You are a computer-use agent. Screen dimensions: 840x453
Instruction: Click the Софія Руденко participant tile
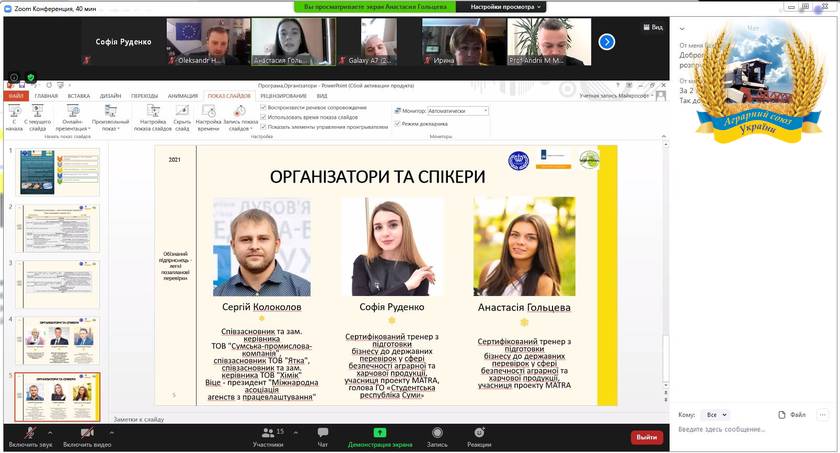click(123, 42)
